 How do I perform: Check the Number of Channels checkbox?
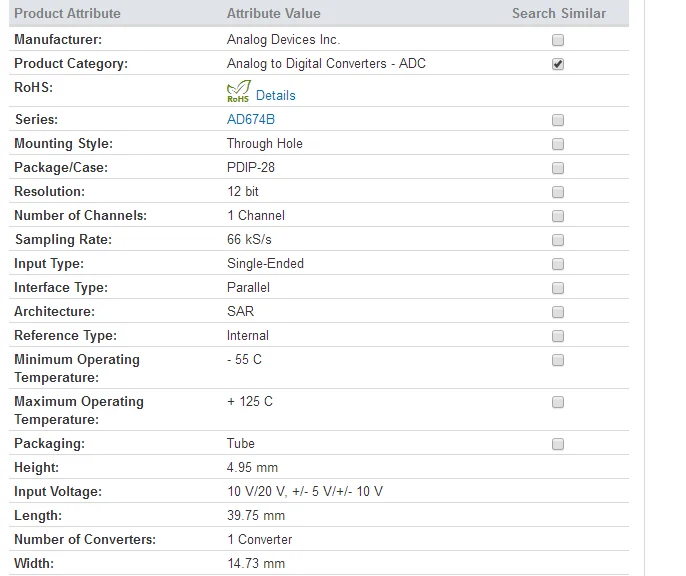point(558,216)
